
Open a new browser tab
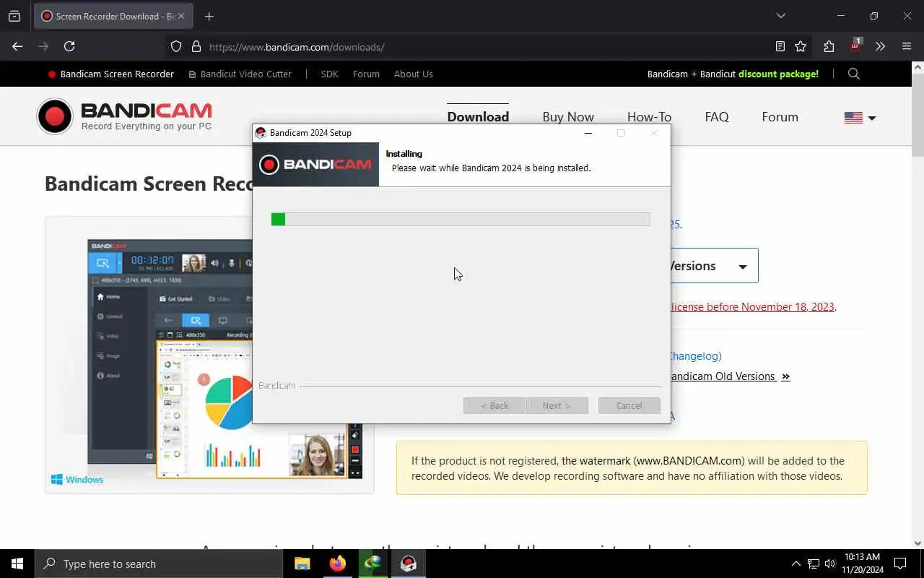tap(209, 16)
